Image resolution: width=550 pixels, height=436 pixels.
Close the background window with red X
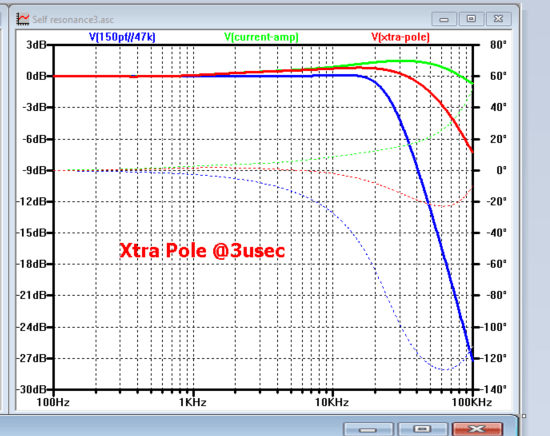click(477, 429)
